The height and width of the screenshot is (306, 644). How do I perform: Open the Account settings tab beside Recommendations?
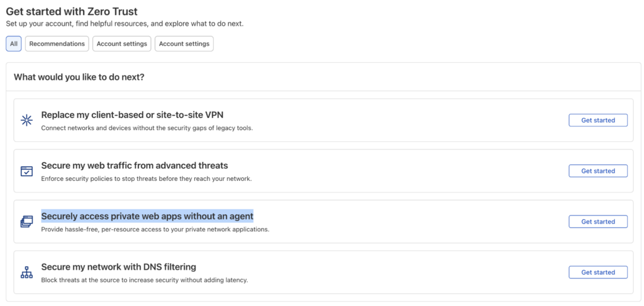tap(122, 44)
